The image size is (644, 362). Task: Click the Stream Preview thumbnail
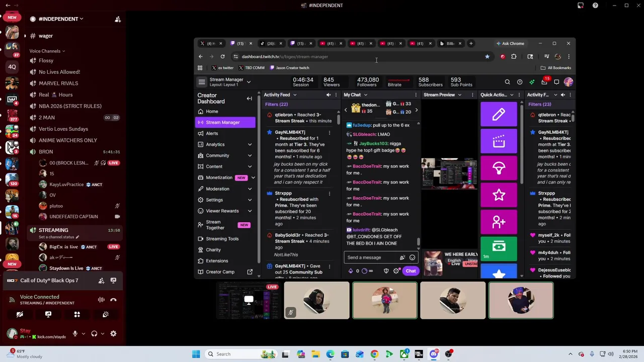pos(449,174)
